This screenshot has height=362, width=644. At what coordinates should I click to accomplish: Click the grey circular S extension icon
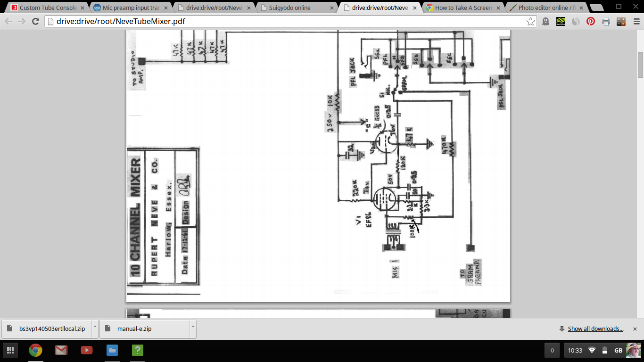(576, 21)
